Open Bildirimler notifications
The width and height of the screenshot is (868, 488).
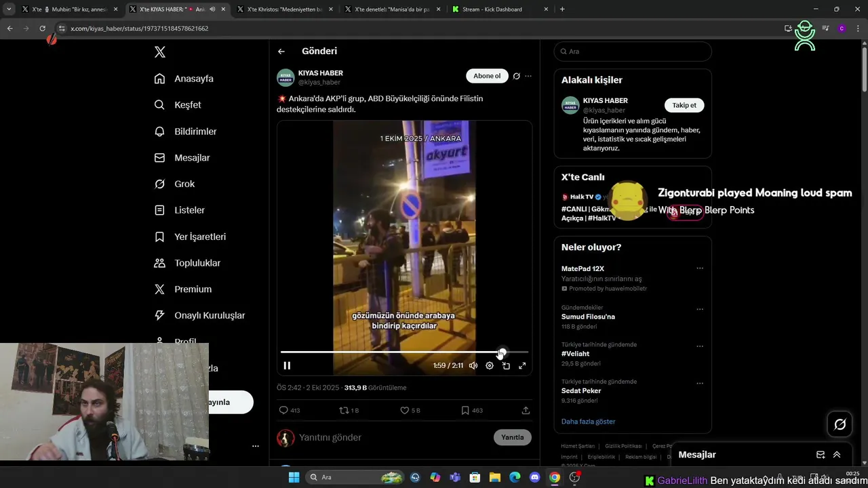coord(185,131)
